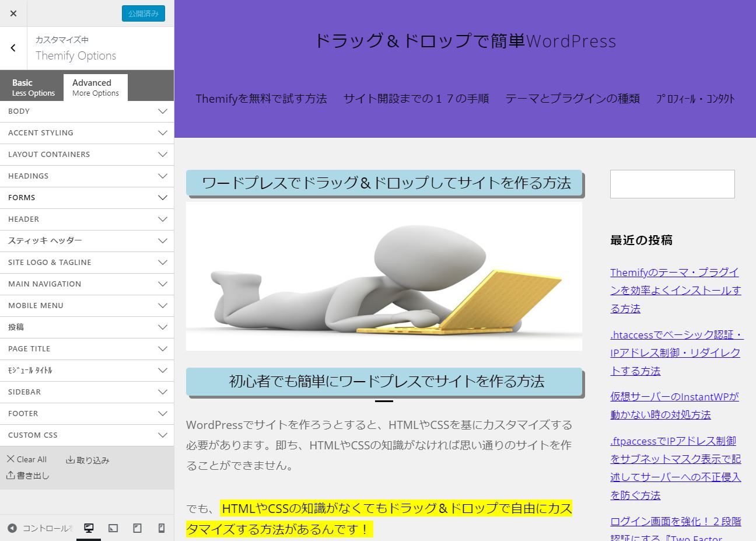Open .htaccessでベーシック認証 post link
756x541 pixels.
pyautogui.click(x=677, y=352)
